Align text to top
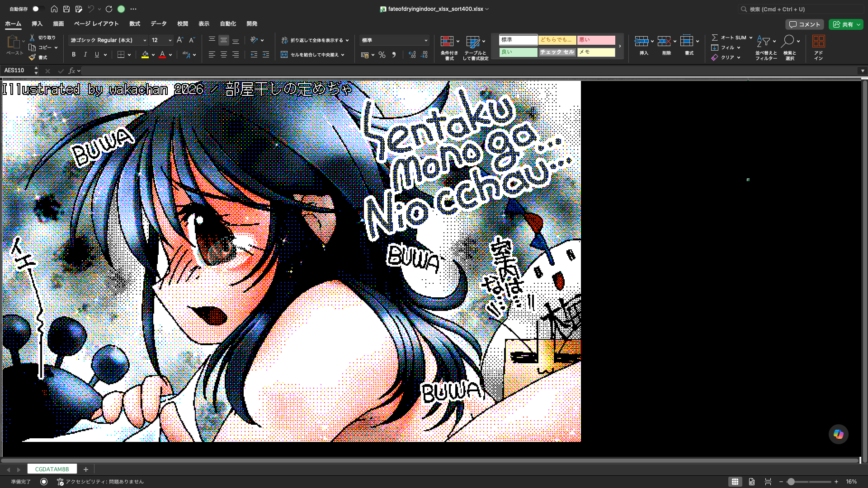Screen dimensions: 868x488 212,40
